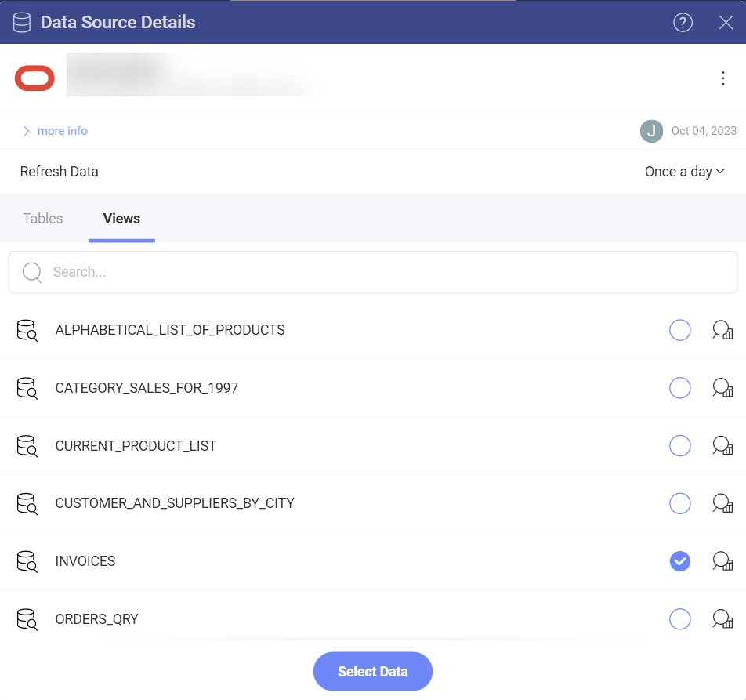746x700 pixels.
Task: Select the ORDERS_QRY radio button
Action: tap(680, 619)
